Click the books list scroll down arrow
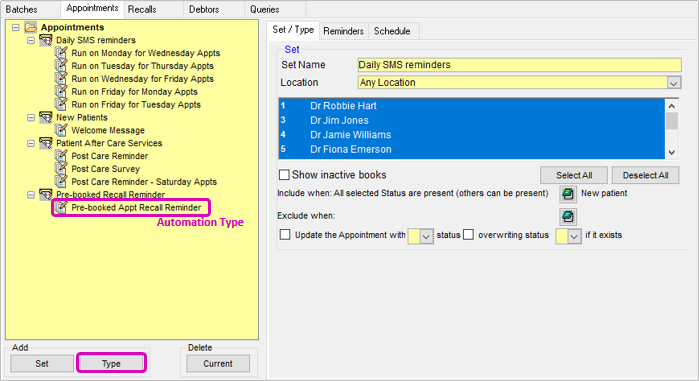 (672, 152)
